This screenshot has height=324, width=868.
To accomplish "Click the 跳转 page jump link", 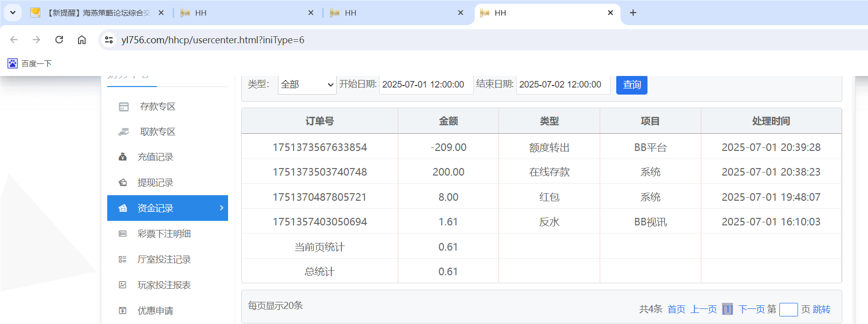I will (x=822, y=309).
